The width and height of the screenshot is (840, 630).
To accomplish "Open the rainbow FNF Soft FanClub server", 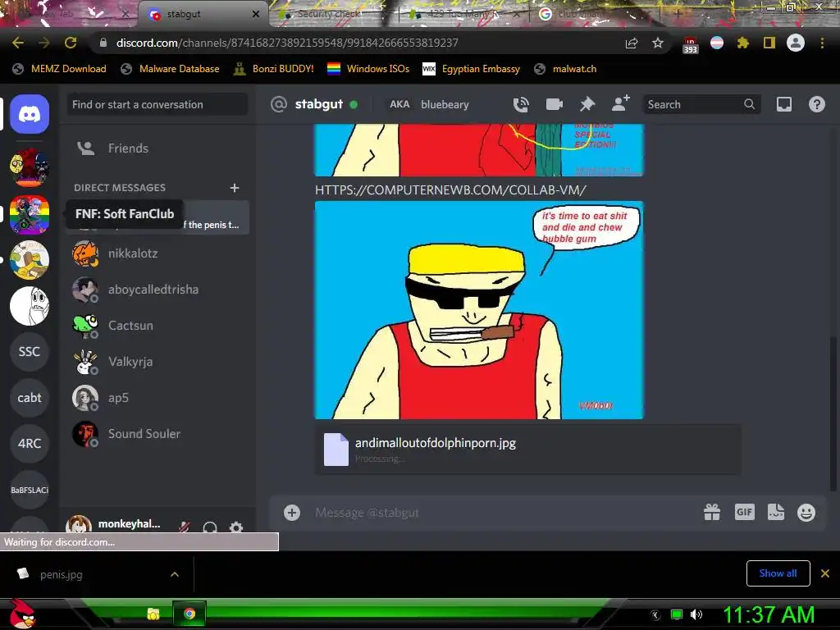I will 30,214.
